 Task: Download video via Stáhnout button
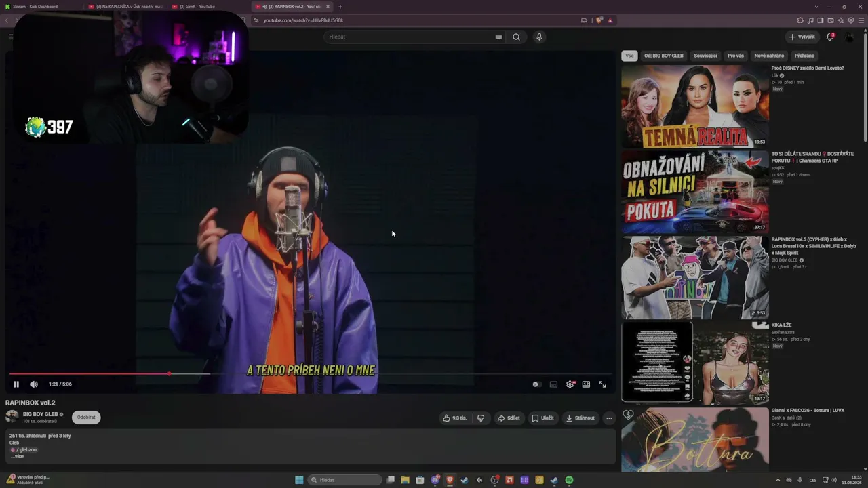[580, 418]
